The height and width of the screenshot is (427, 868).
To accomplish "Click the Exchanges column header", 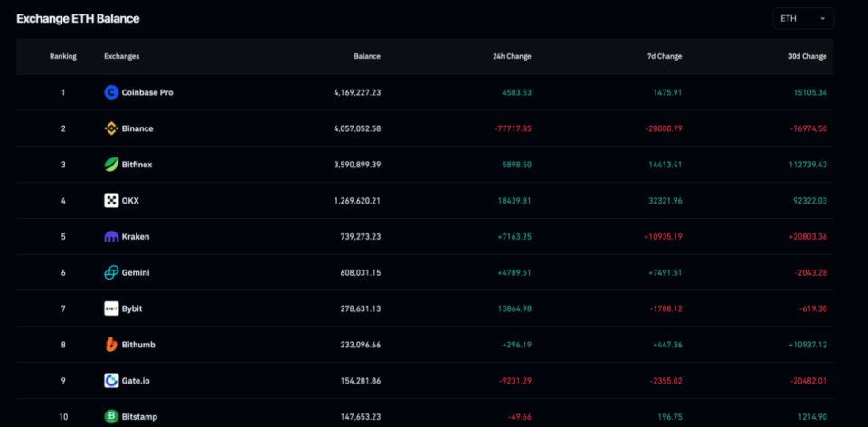I will 122,56.
